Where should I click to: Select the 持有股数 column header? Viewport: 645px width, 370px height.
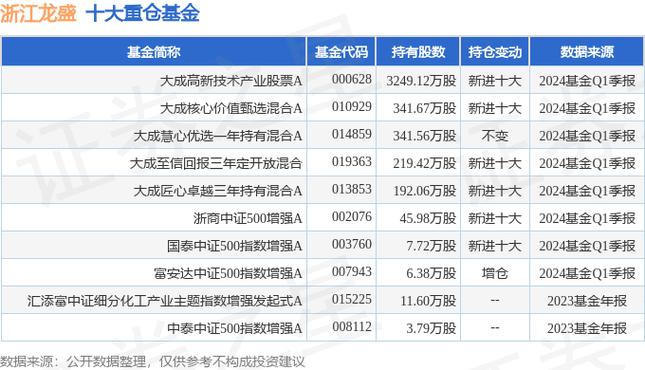tap(418, 52)
